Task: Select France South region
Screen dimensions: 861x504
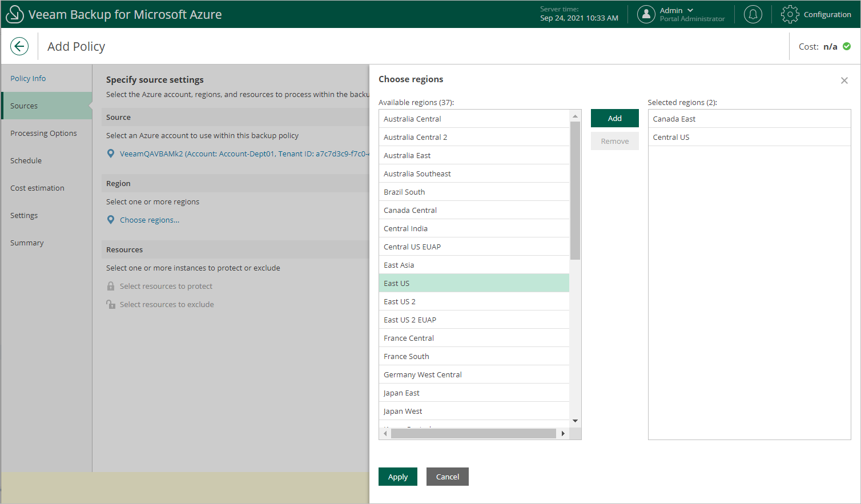Action: click(474, 356)
